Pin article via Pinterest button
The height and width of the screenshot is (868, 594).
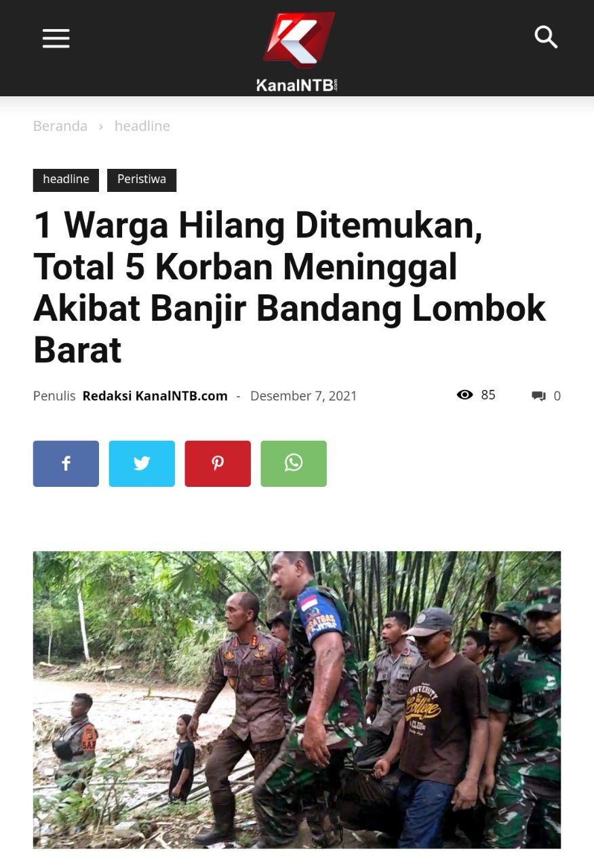tap(218, 464)
